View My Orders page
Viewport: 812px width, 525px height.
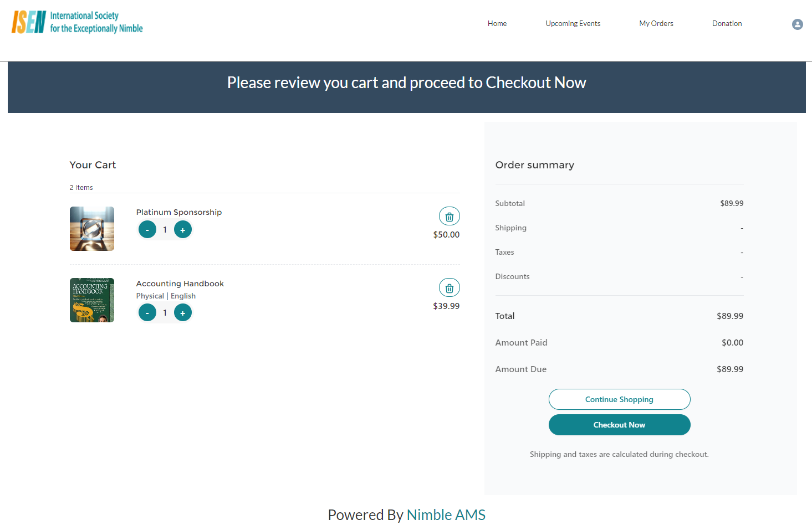pyautogui.click(x=656, y=23)
